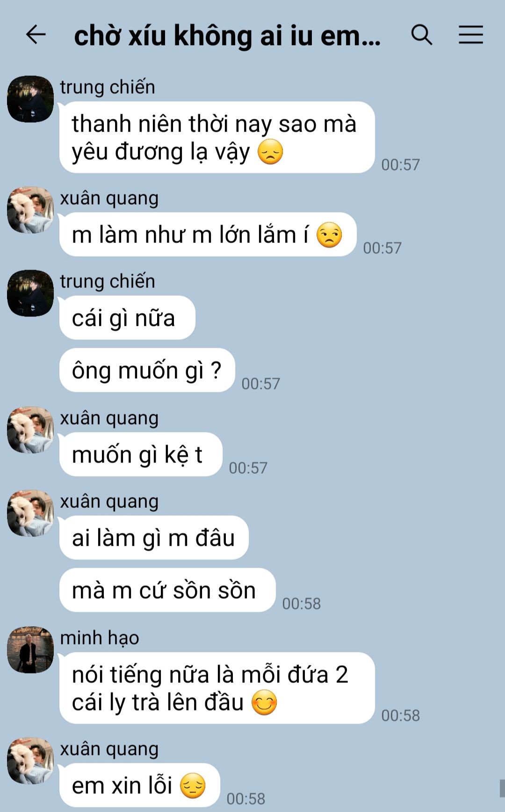Screen dimensions: 505x812
Task: Tap the 'em xin lỗi' message bubble
Action: click(139, 785)
